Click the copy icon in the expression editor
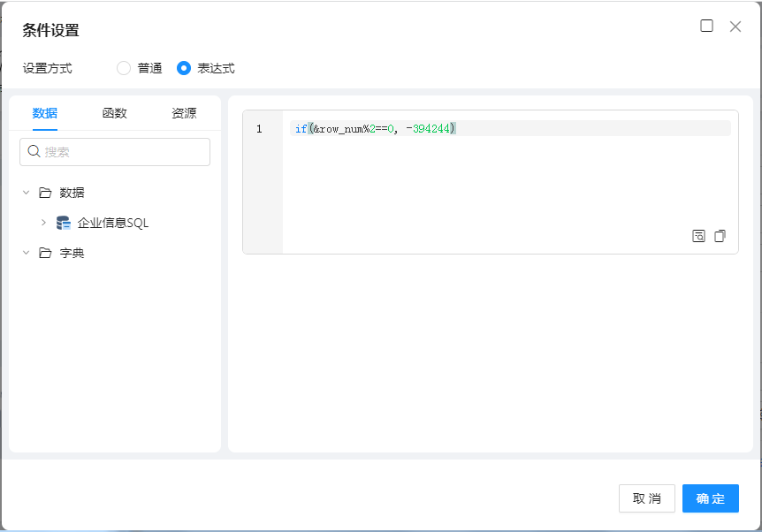The width and height of the screenshot is (762, 532). point(720,236)
